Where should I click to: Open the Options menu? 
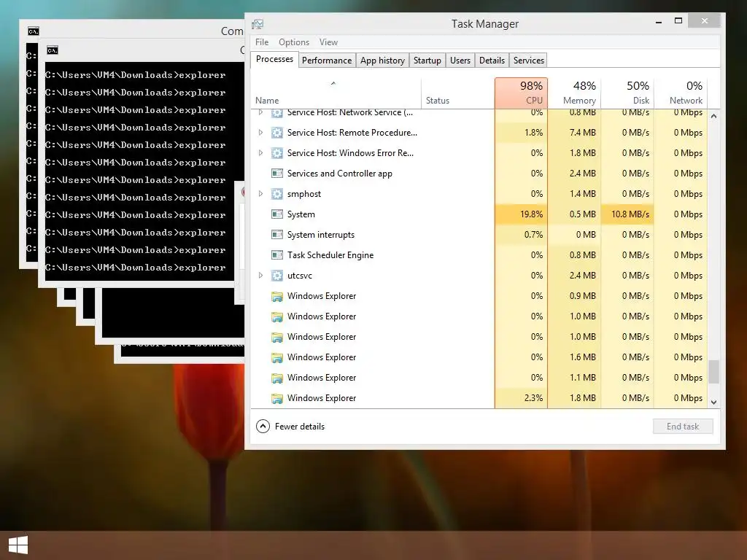pos(294,42)
